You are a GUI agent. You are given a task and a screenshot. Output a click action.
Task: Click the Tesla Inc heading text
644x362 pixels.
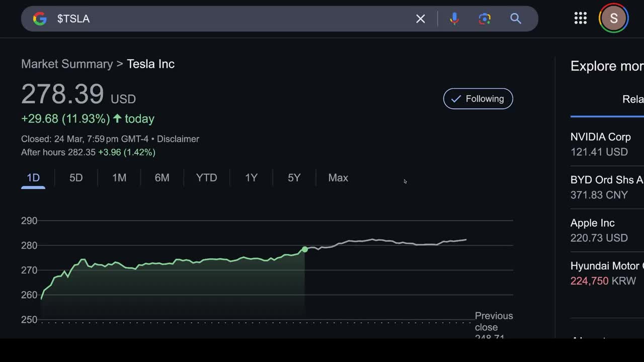(x=150, y=64)
